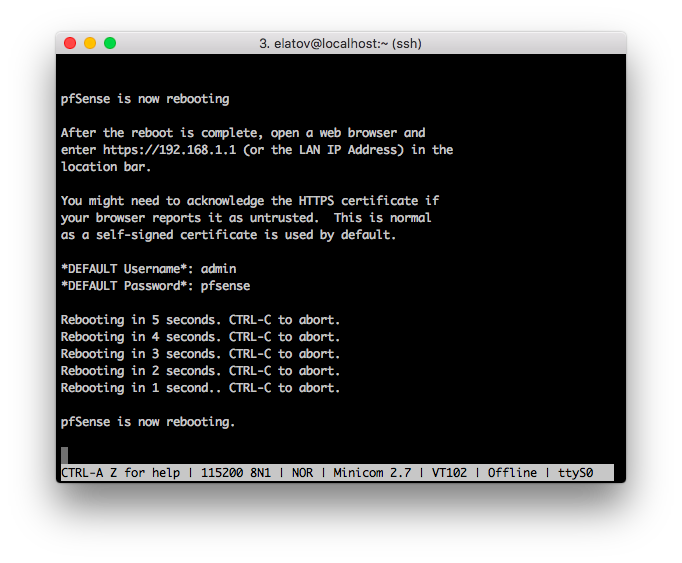Screen dimensions: 682x563
Task: Click the '*DEFAULT Username*: admin' line
Action: click(148, 269)
